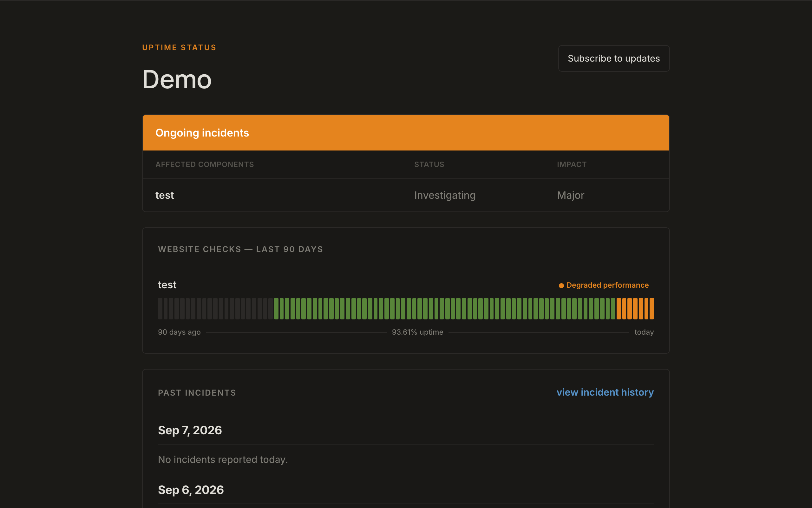Click the 90 days ago label
The width and height of the screenshot is (812, 508).
[x=179, y=332]
